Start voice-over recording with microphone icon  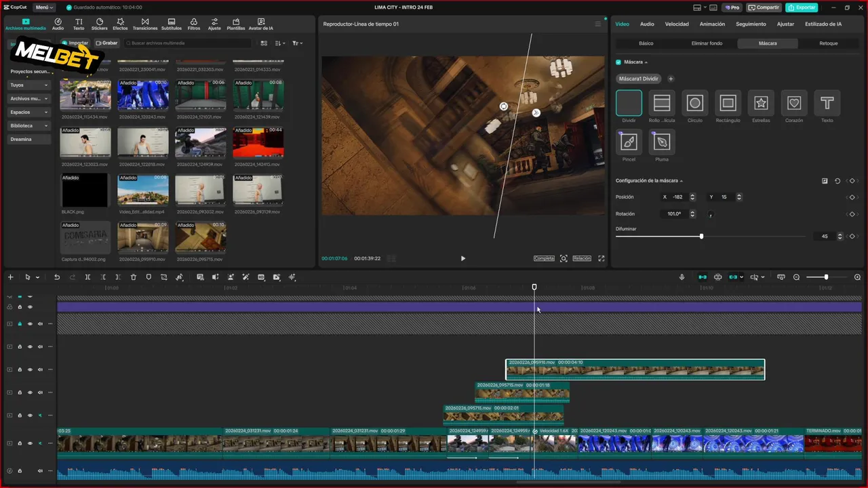pos(682,277)
